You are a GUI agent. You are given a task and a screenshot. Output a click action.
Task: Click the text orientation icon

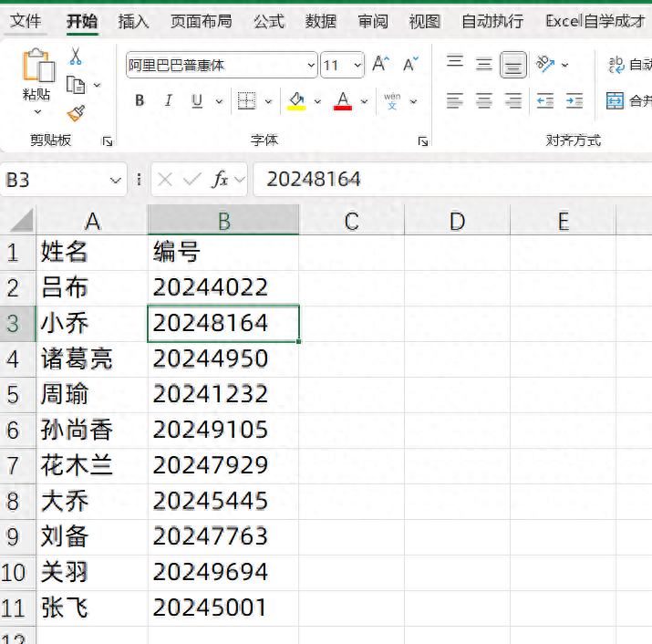tap(545, 64)
